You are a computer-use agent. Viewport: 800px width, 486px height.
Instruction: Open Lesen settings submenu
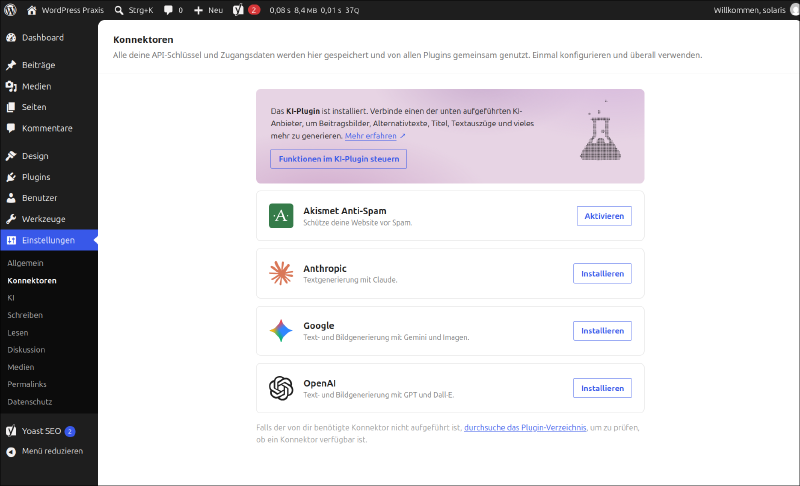pos(18,332)
